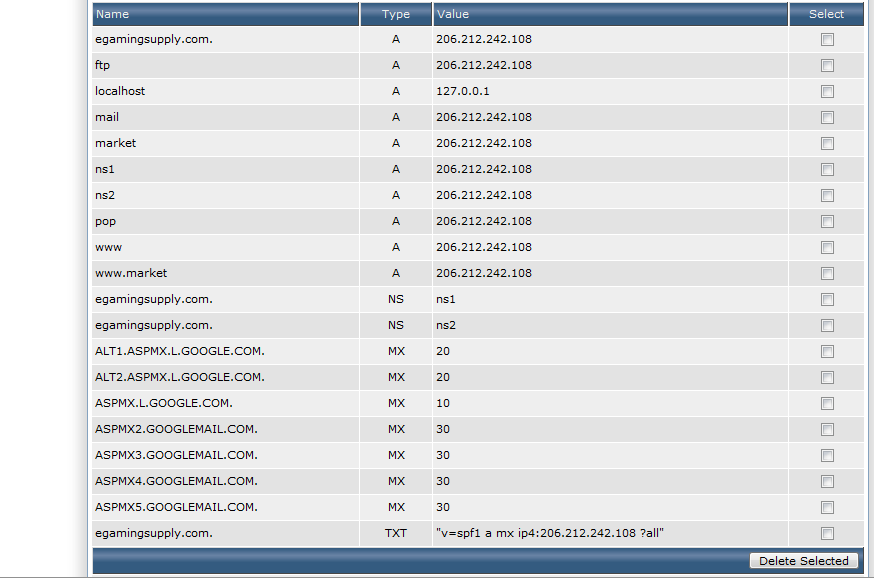Click the ns2 A record name

pos(105,195)
